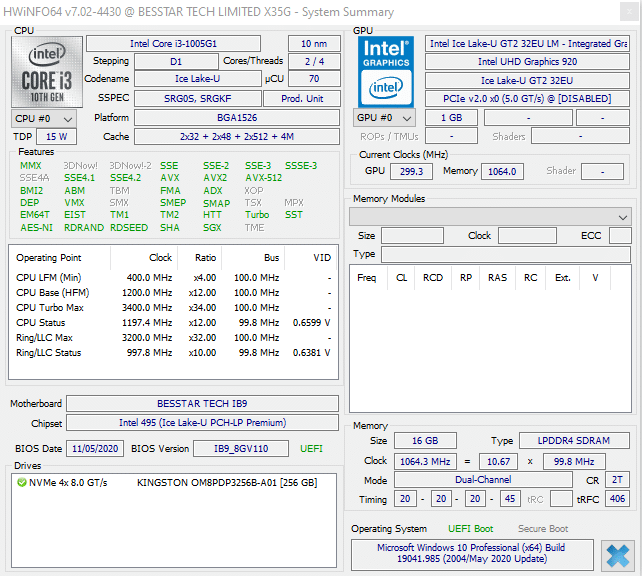
Task: Click the GPU memory value 1 GB
Action: [452, 118]
